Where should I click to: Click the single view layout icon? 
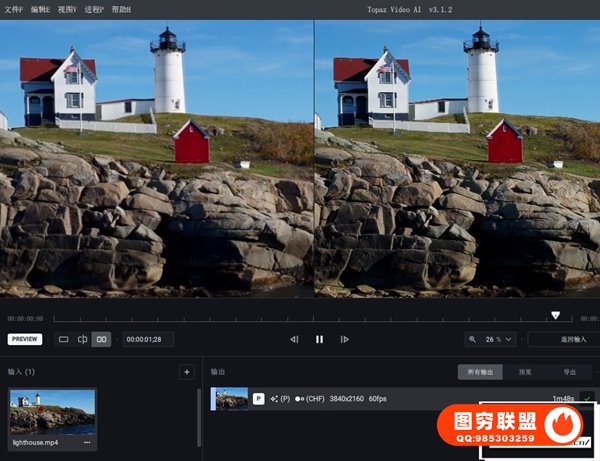pyautogui.click(x=64, y=340)
